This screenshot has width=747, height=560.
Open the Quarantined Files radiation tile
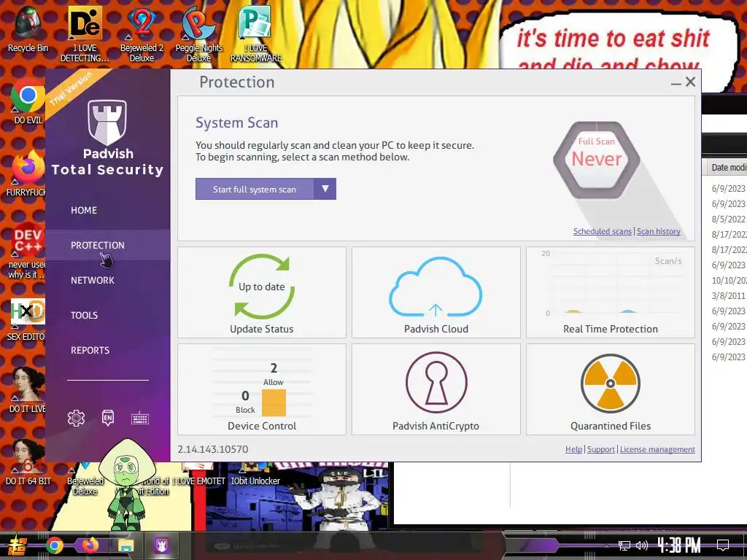611,389
